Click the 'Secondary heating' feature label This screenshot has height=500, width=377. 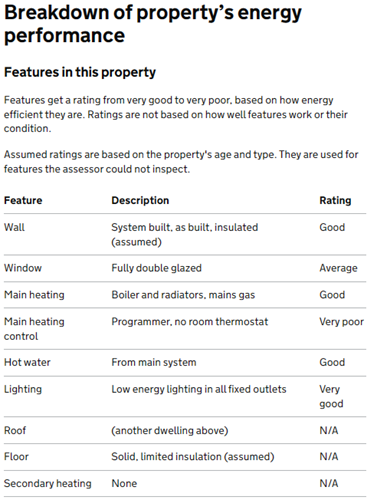(x=48, y=484)
